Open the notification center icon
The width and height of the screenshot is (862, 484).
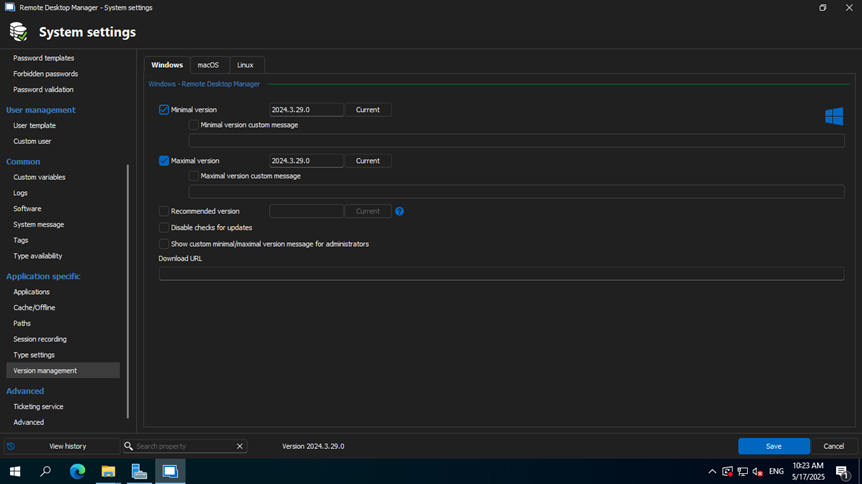(x=842, y=472)
